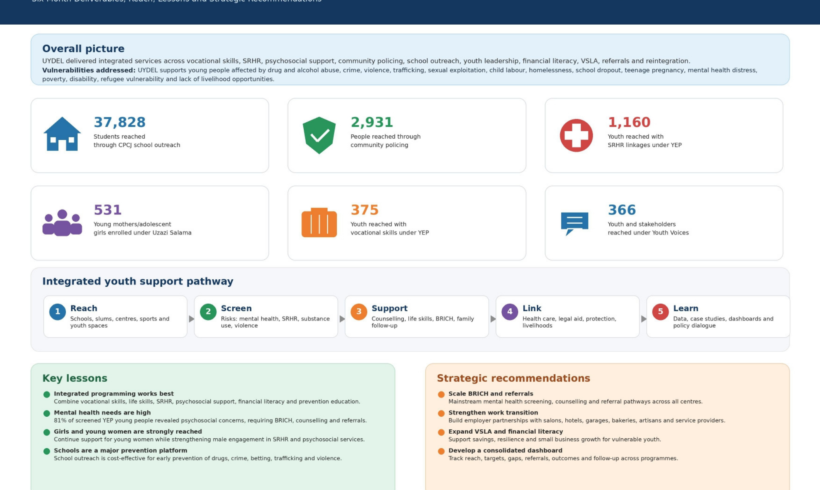The height and width of the screenshot is (490, 820).
Task: Click the Key lessons heading
Action: [x=74, y=378]
